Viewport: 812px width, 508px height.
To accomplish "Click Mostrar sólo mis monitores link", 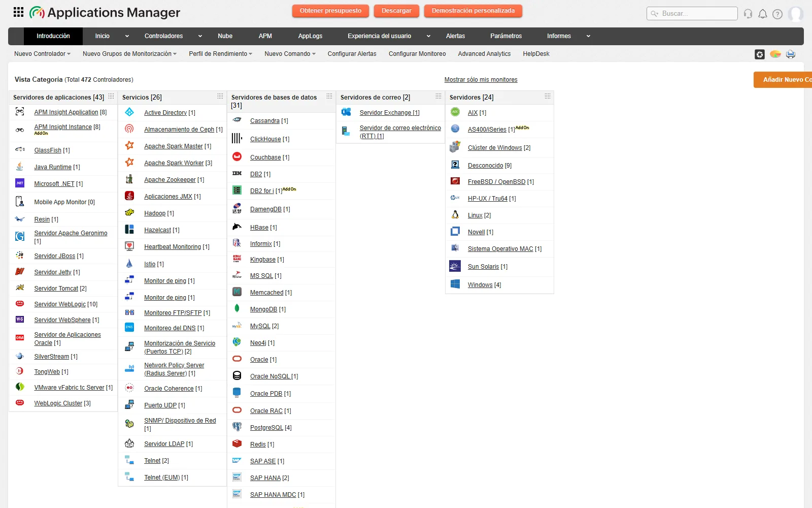I will coord(481,80).
